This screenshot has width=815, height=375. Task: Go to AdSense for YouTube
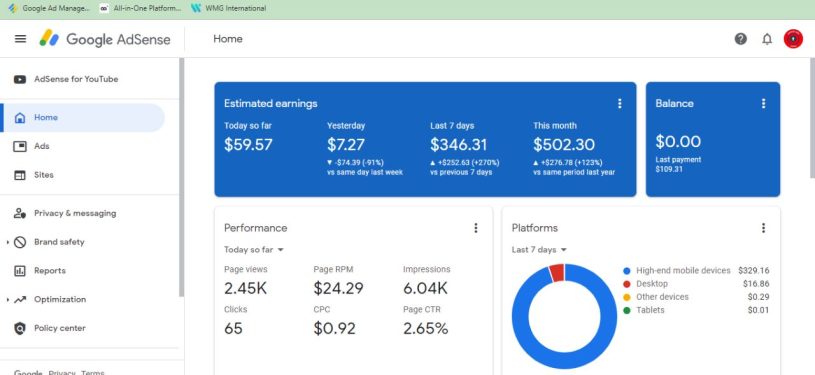[76, 79]
